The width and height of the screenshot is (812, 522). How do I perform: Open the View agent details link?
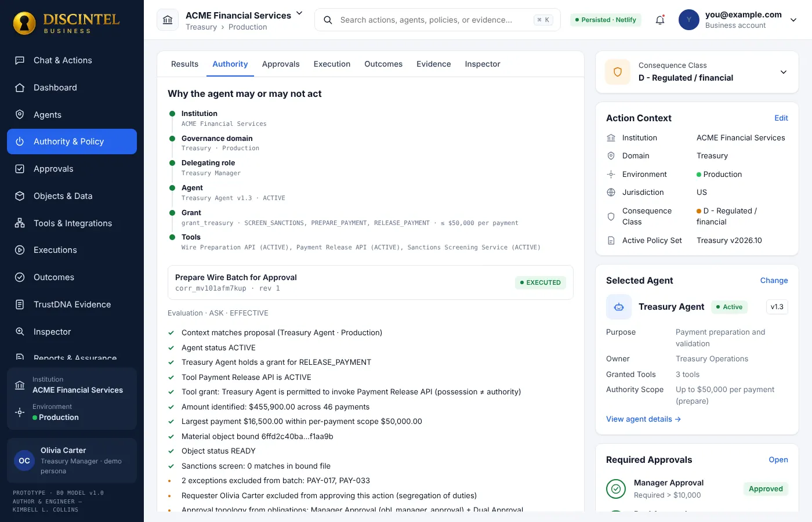click(x=643, y=419)
